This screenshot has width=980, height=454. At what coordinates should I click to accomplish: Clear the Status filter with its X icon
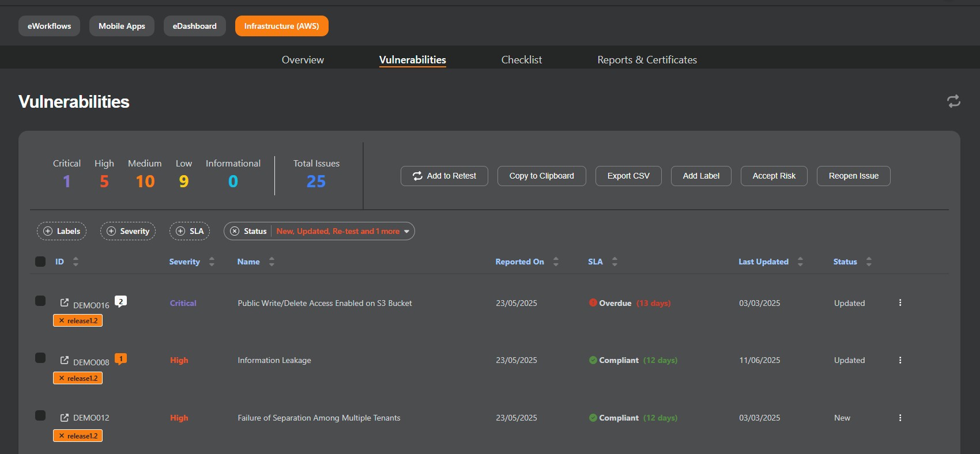point(235,231)
